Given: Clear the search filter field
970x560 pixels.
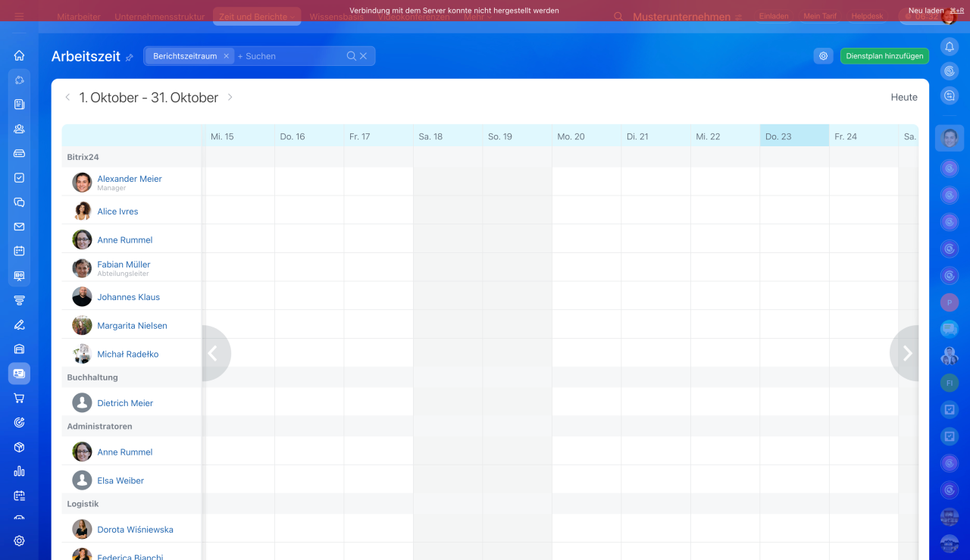Looking at the screenshot, I should (363, 56).
